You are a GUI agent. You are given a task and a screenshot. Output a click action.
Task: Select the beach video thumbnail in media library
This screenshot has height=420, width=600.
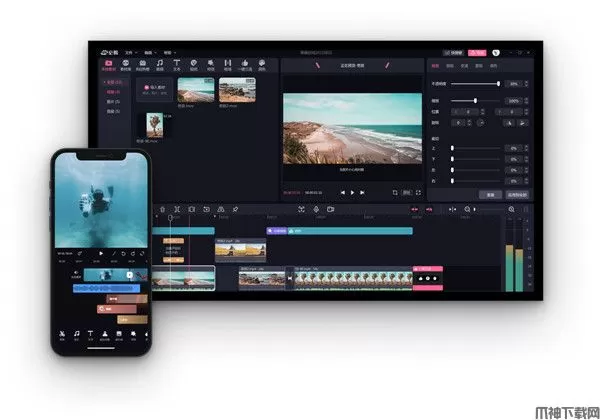[x=196, y=90]
